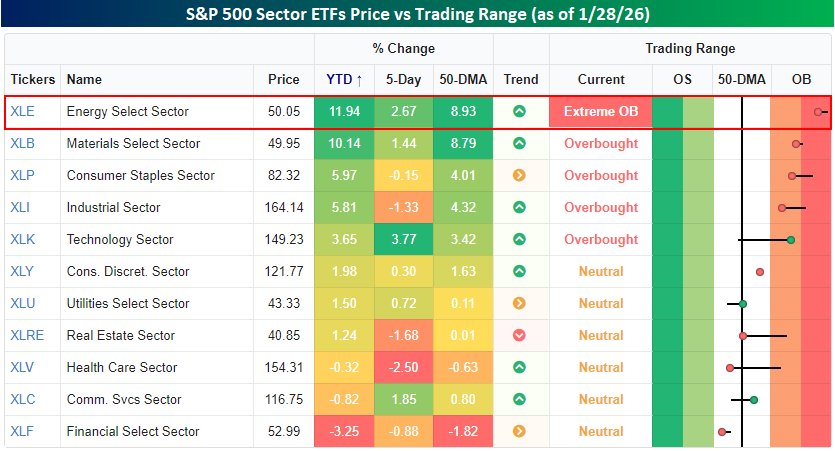Click the Utilities Select Sector trend icon

(520, 304)
